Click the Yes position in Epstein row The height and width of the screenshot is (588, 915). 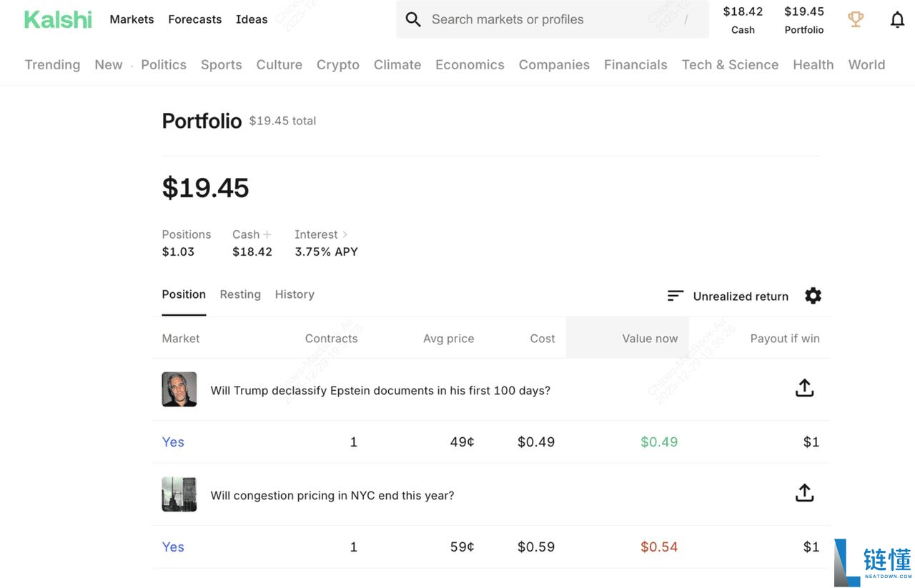pos(173,442)
